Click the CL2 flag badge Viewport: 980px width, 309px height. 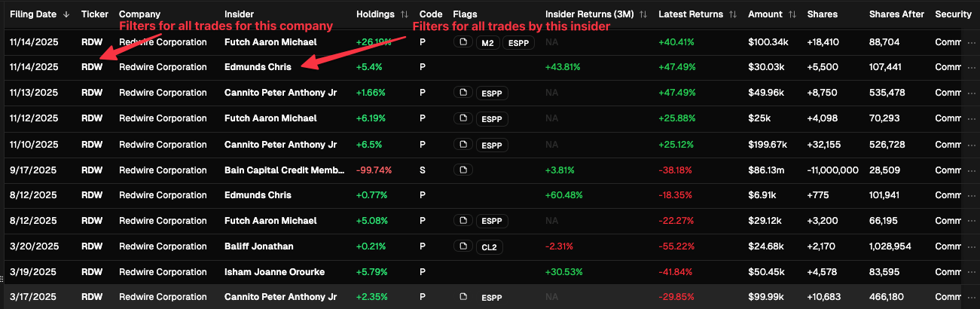coord(490,246)
